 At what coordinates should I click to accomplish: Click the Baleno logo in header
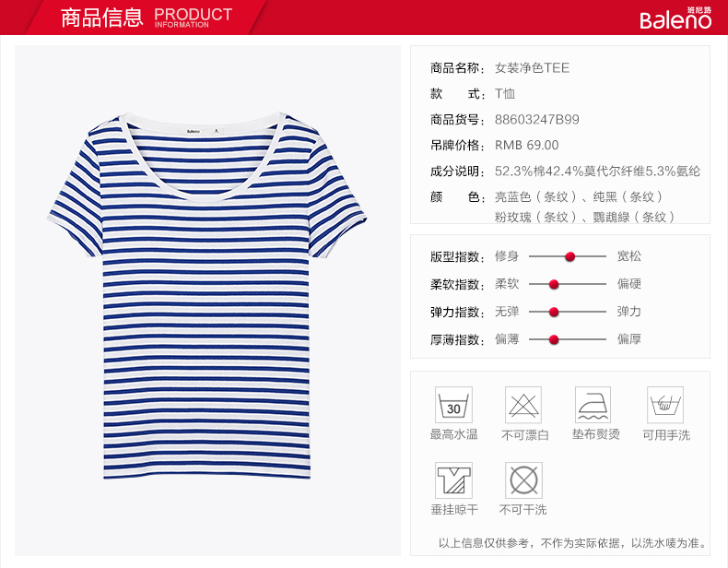675,18
